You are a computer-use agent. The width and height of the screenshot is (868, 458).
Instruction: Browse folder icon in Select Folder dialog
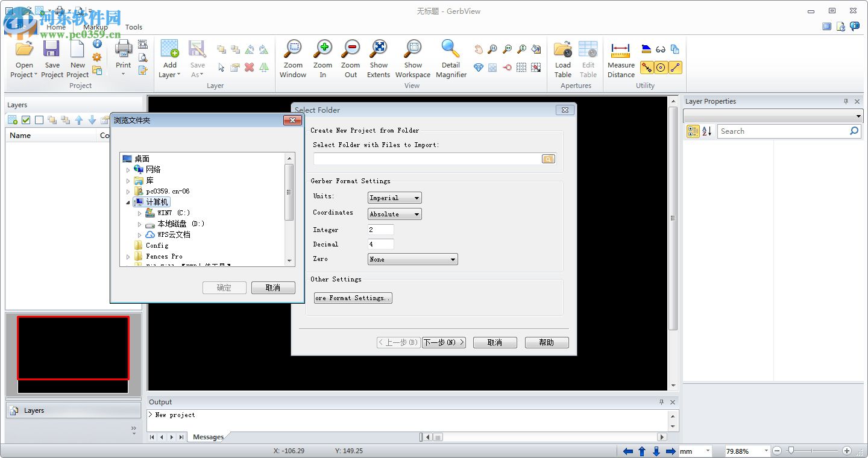click(x=548, y=159)
